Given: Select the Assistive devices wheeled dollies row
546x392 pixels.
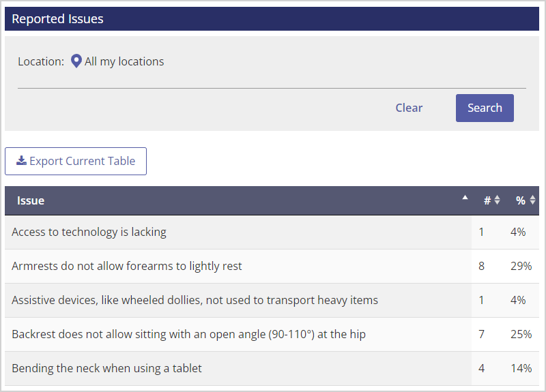Looking at the screenshot, I should [x=272, y=300].
